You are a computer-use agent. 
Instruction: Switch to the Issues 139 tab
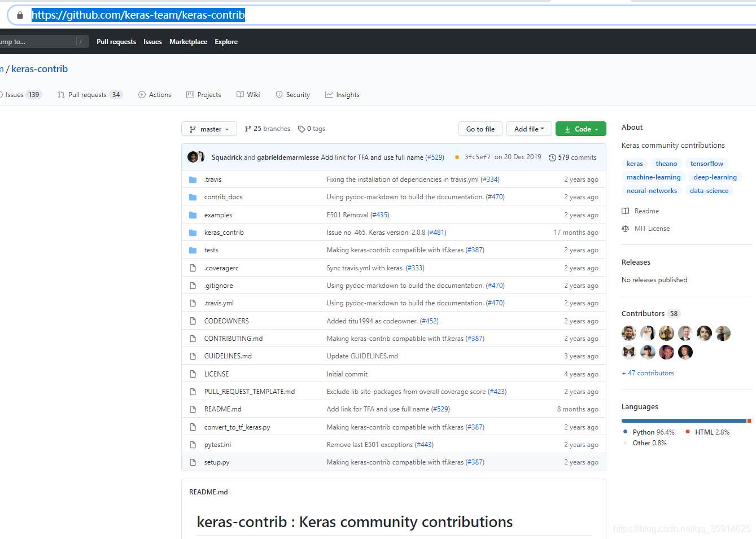pos(21,95)
